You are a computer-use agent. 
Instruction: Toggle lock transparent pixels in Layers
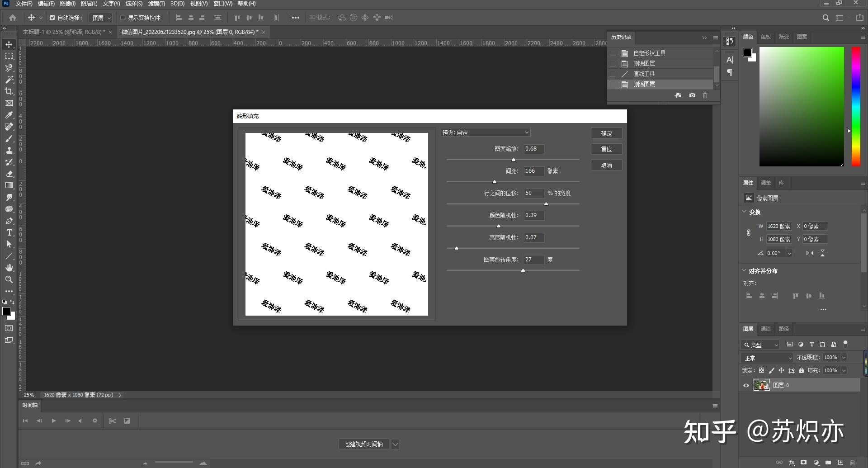click(x=761, y=370)
